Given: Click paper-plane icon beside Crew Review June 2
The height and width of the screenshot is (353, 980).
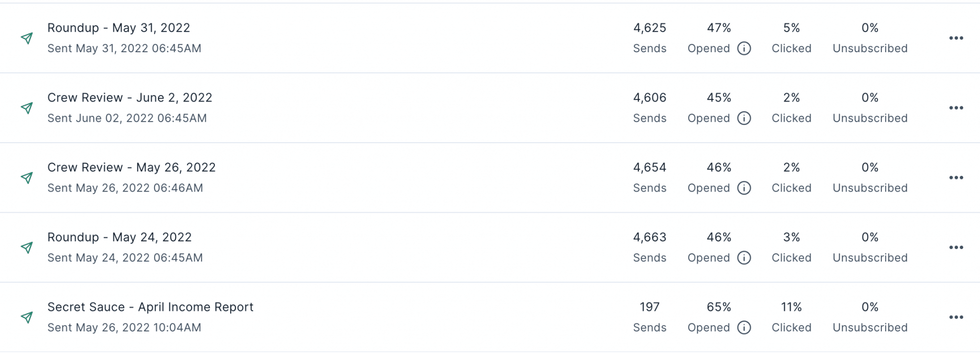Looking at the screenshot, I should 27,108.
